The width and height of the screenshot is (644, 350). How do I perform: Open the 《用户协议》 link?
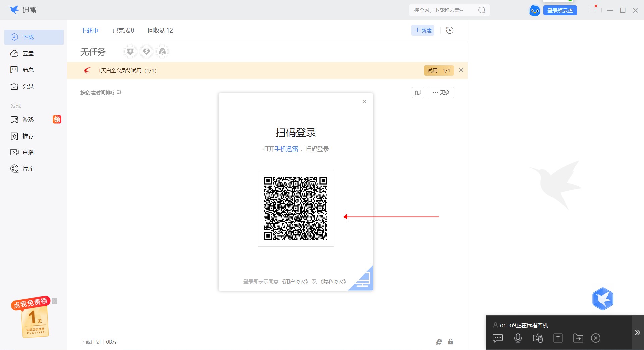295,282
